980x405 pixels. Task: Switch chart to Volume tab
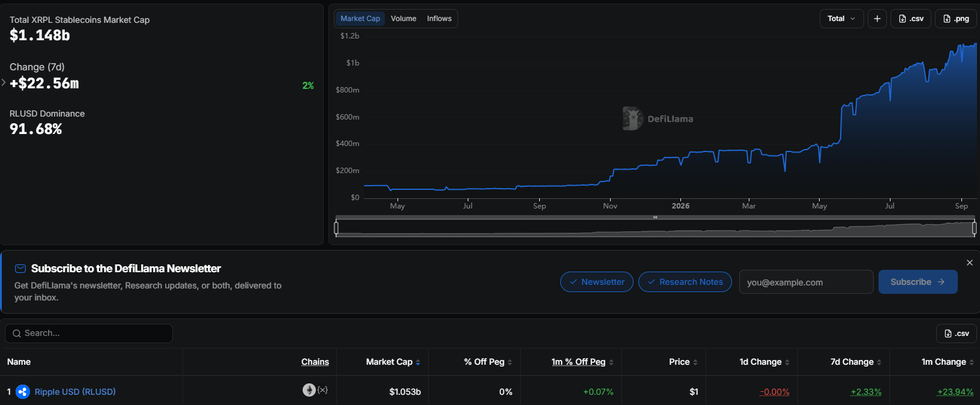click(404, 19)
